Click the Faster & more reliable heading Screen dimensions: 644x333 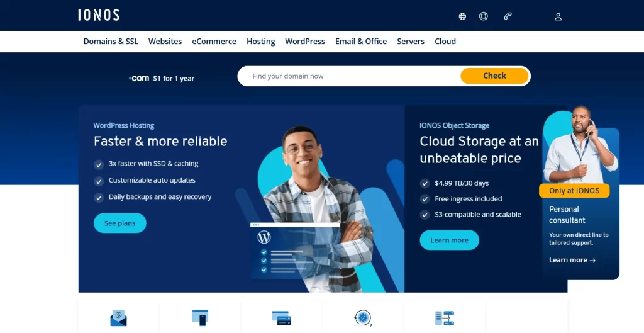[160, 141]
